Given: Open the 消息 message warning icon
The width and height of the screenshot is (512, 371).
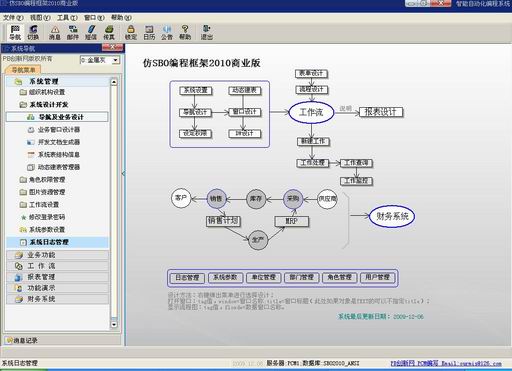Looking at the screenshot, I should (x=55, y=32).
